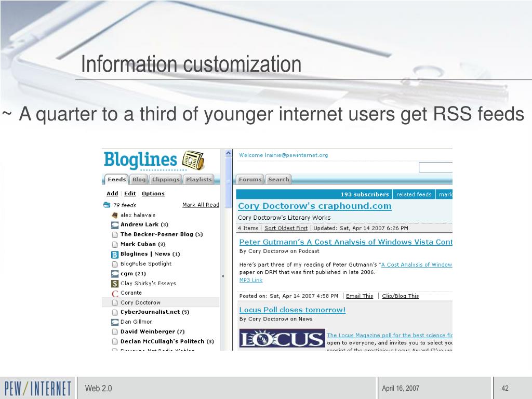Click the Locus magazine logo image
Viewport: 532px width, 399px height.
(x=282, y=338)
